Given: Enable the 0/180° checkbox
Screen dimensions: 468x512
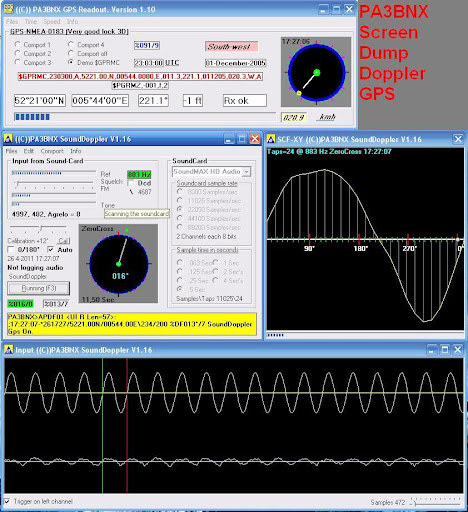Looking at the screenshot, I should (x=11, y=249).
